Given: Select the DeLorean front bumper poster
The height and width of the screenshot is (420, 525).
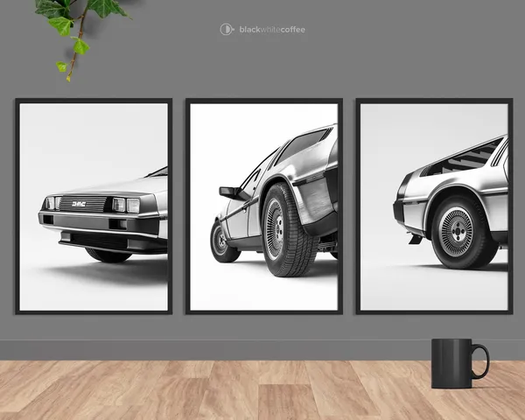Looking at the screenshot, I should coord(94,206).
